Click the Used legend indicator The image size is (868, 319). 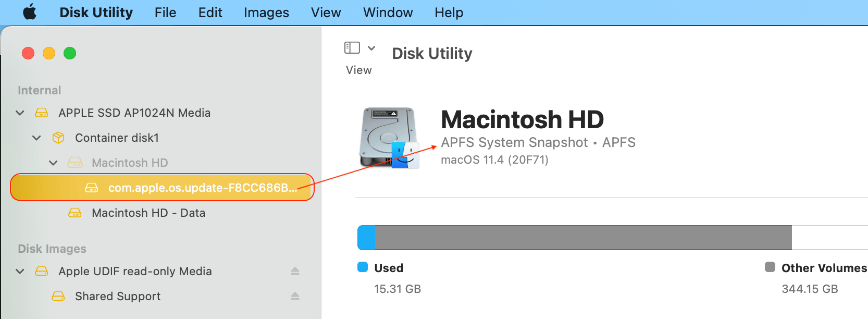click(x=363, y=267)
